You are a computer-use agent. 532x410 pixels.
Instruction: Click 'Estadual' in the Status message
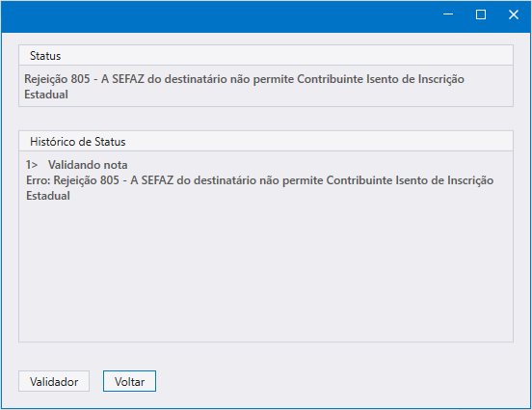click(x=46, y=95)
